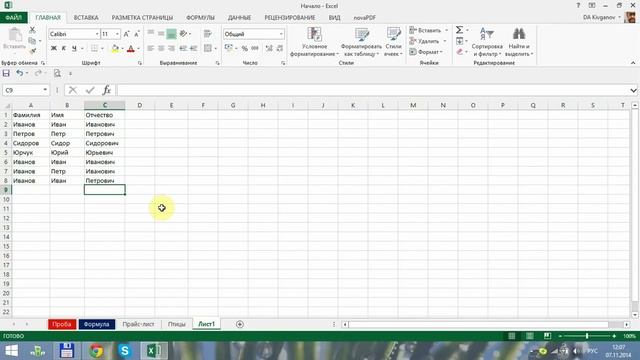Expand the Name Box C9 dropdown
The width and height of the screenshot is (640, 360).
[x=45, y=90]
